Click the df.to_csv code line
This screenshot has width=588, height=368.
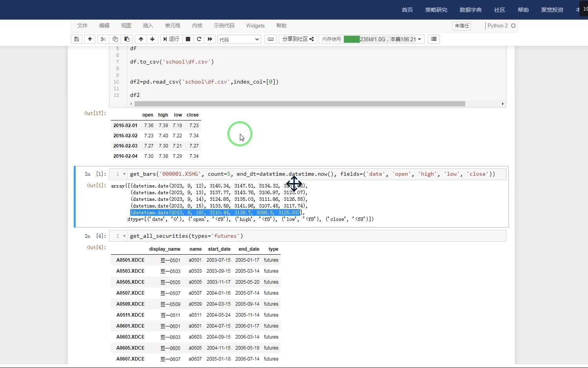coord(172,62)
